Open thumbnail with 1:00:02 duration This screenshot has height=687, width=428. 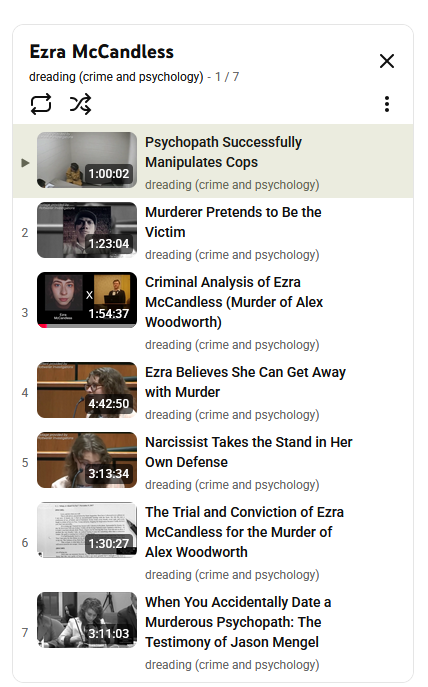pyautogui.click(x=87, y=160)
